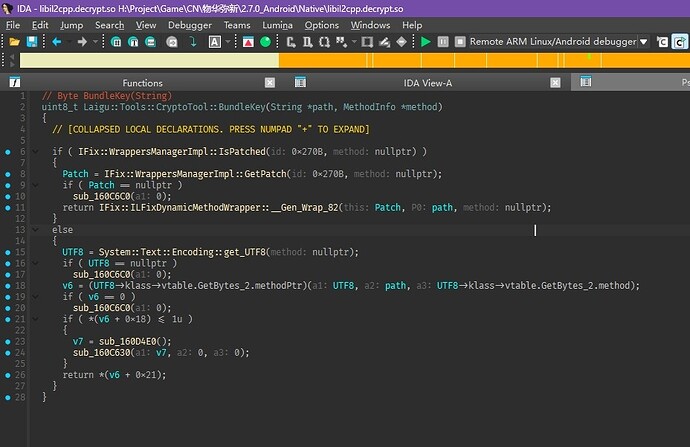Screen dimensions: 690x447
Task: Click the D-with-arrow toolbar icon
Action: coord(308,42)
